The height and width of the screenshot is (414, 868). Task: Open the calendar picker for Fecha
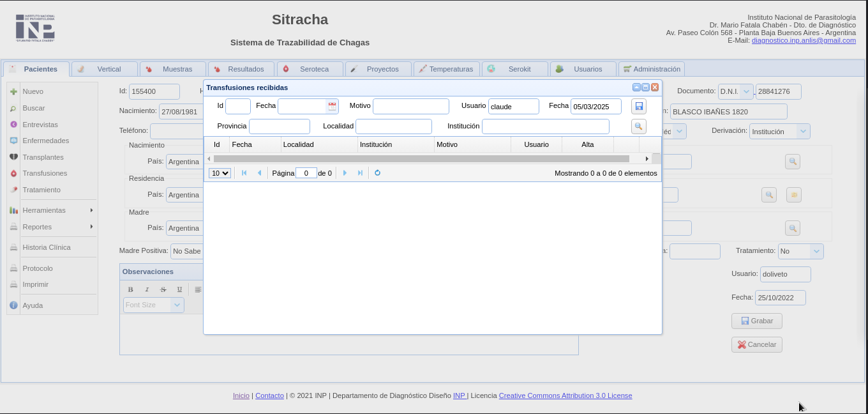332,106
